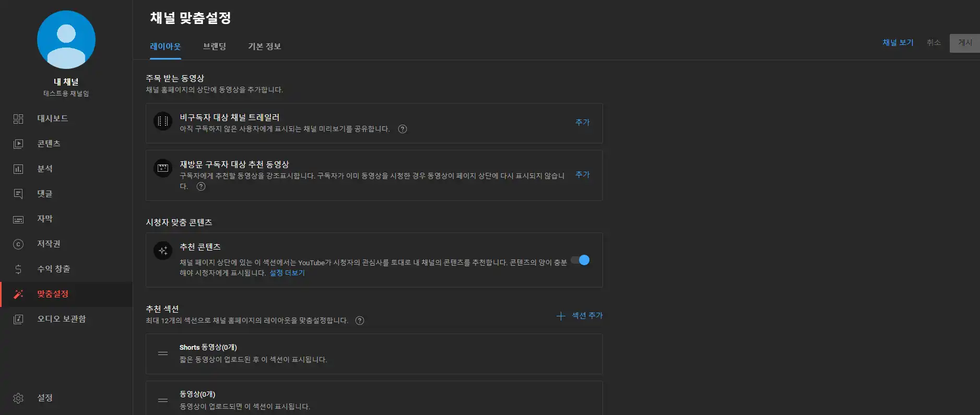Click the channel trailer film icon
Image resolution: width=980 pixels, height=415 pixels.
click(163, 121)
